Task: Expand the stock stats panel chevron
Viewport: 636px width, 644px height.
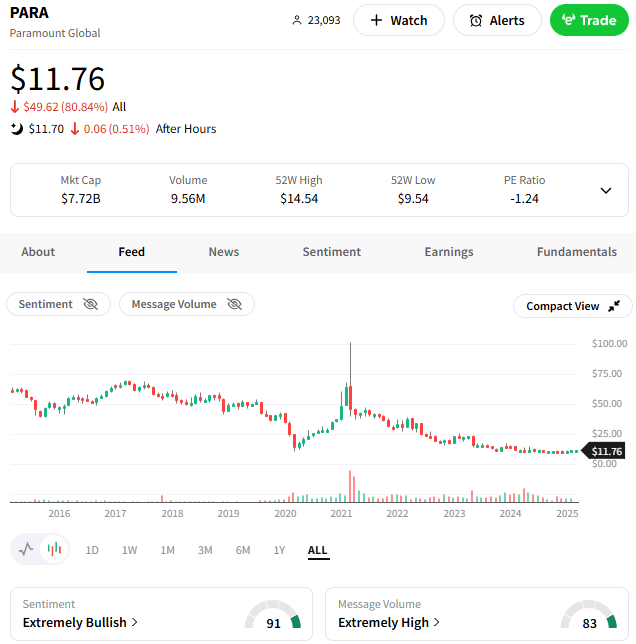Action: 606,191
